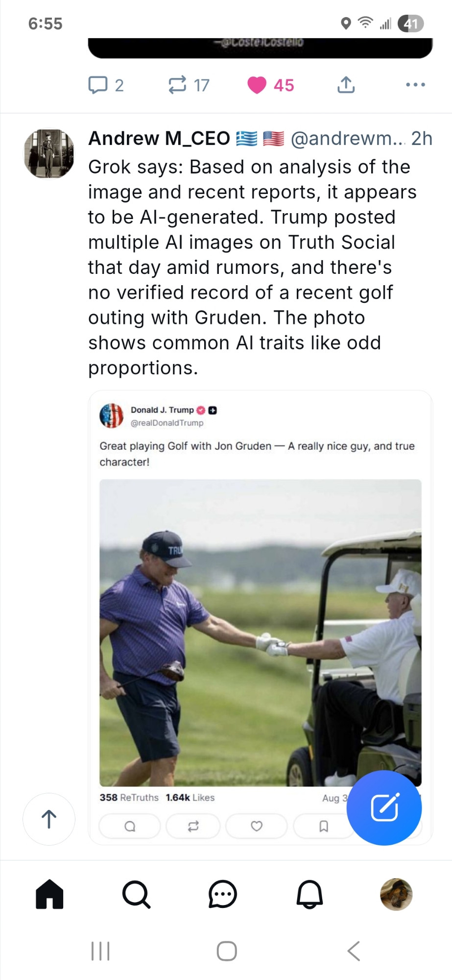Share the post via the upload icon
The width and height of the screenshot is (452, 980).
coord(346,85)
